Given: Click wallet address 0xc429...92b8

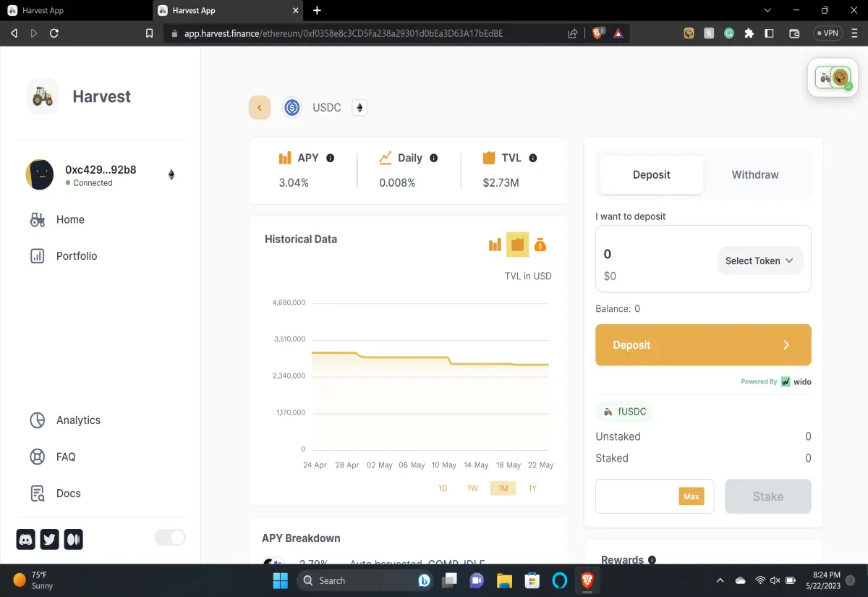Looking at the screenshot, I should tap(101, 170).
